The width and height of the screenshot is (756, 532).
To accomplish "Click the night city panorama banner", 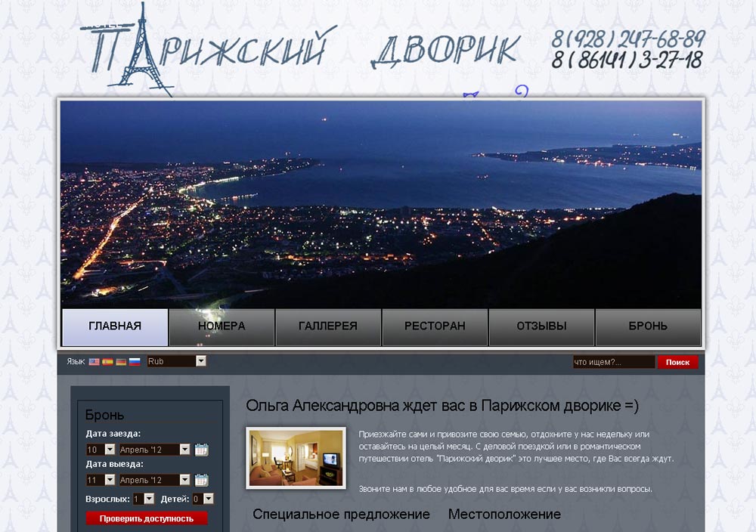I will [x=381, y=204].
